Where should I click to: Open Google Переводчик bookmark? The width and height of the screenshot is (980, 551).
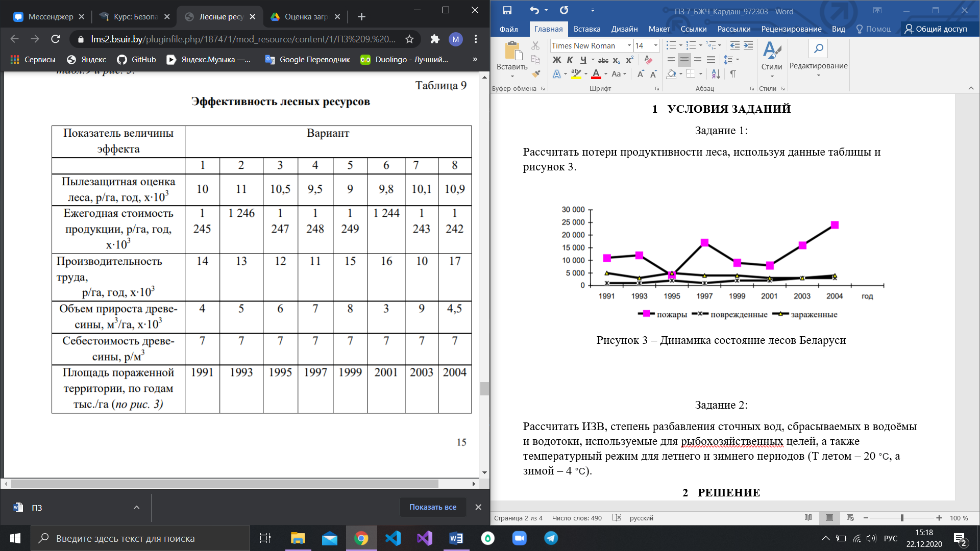click(308, 60)
